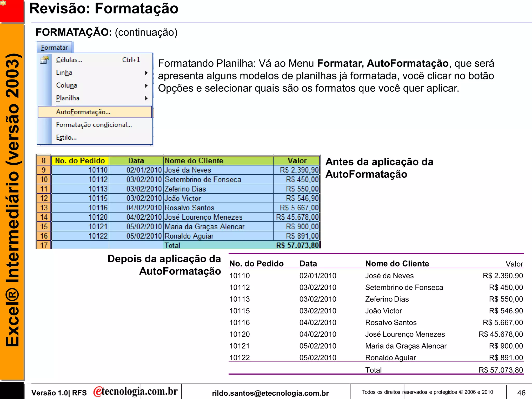Open the Coluna submenu
Screen dimensions: 532x399
point(66,85)
